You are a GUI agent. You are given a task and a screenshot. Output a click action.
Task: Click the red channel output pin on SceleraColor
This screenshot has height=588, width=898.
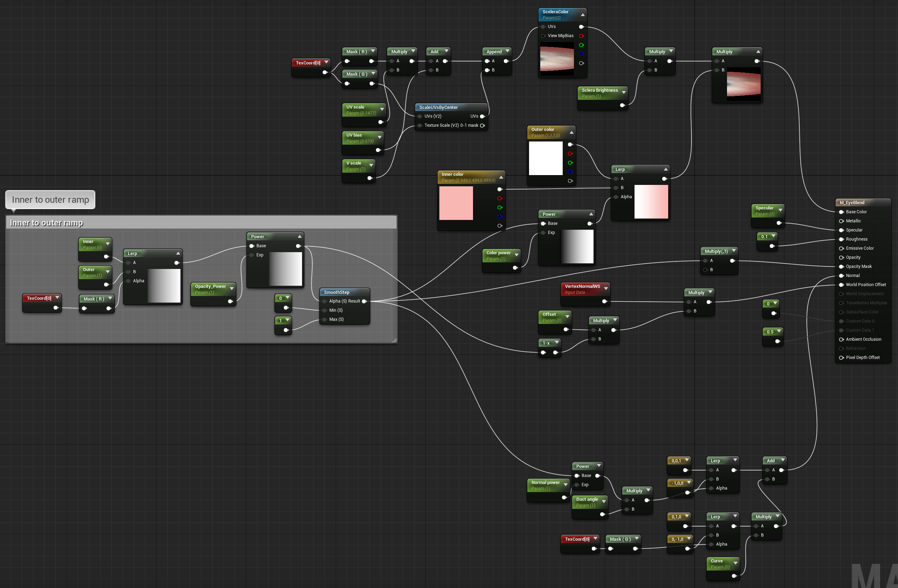581,36
